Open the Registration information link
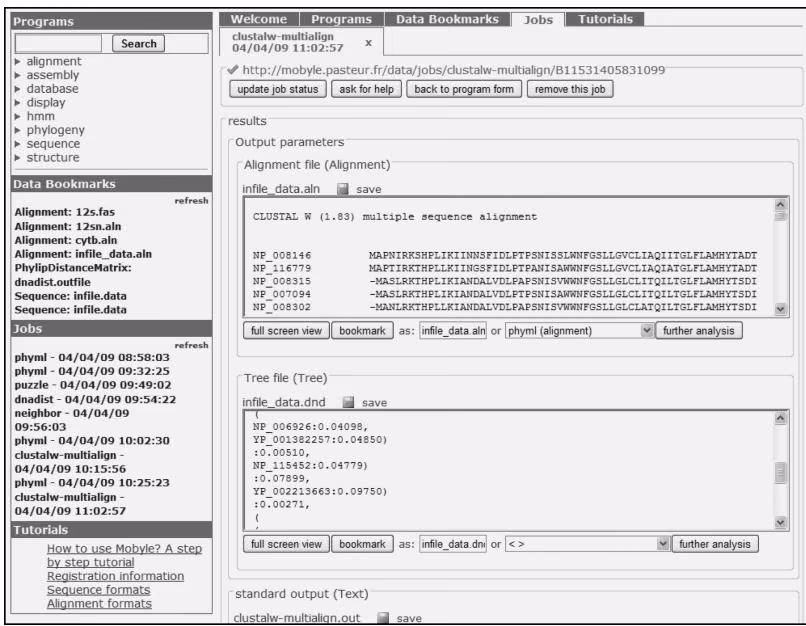Image resolution: width=806 pixels, height=626 pixels. pyautogui.click(x=115, y=576)
